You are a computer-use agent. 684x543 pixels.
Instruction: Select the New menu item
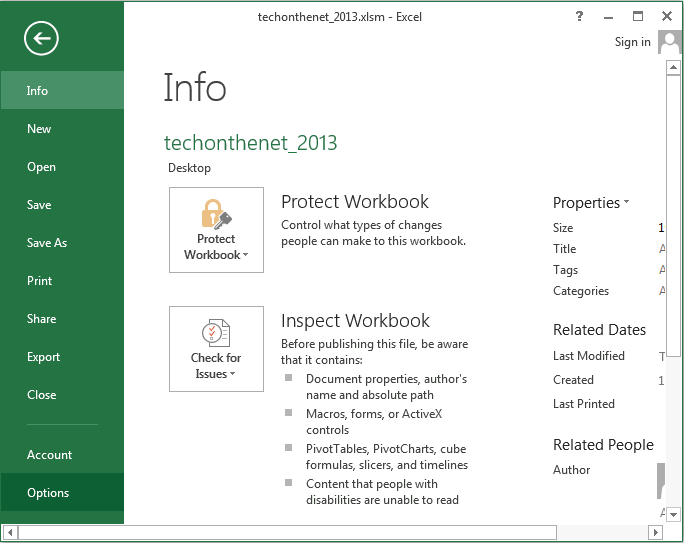[x=40, y=129]
